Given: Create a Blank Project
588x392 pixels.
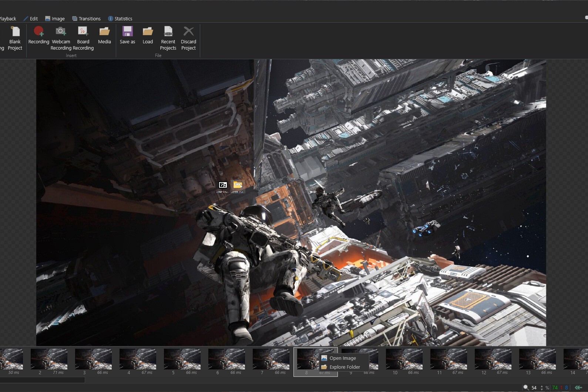Looking at the screenshot, I should pyautogui.click(x=15, y=38).
